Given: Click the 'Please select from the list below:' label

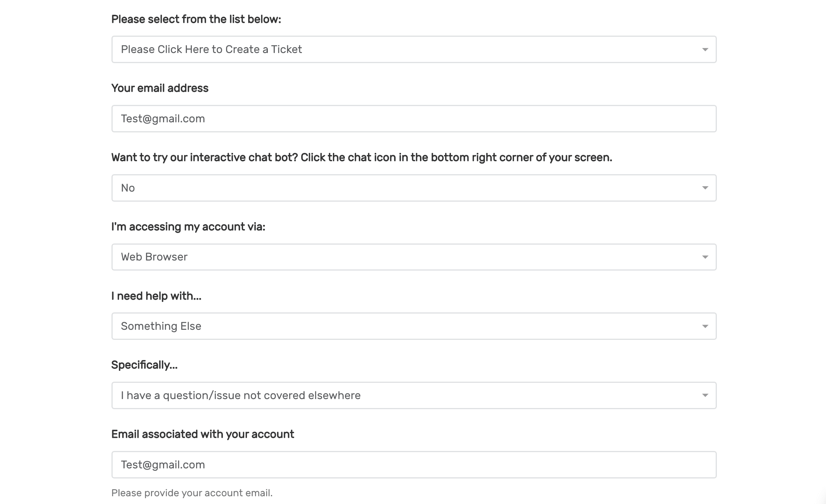Looking at the screenshot, I should coord(196,19).
